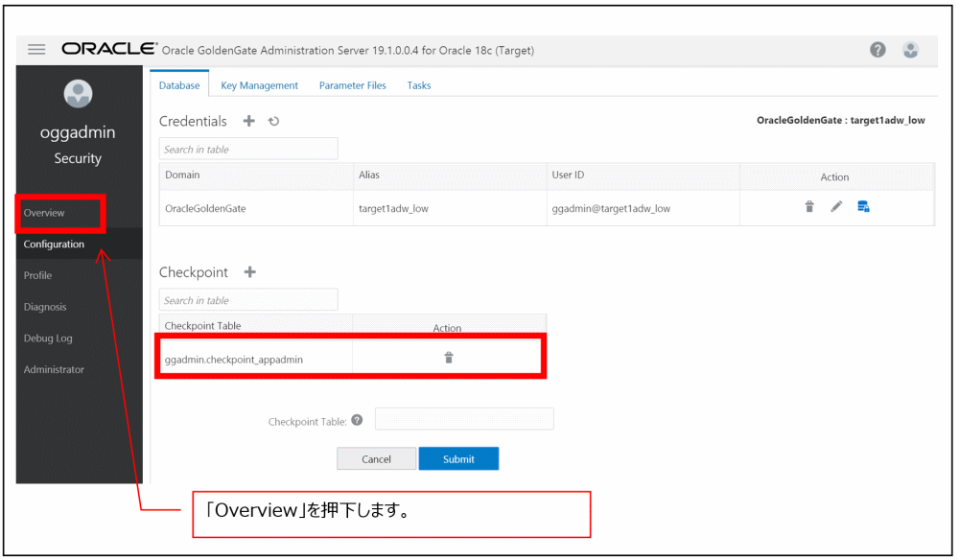Viewport: 959px width, 560px height.
Task: Add a new credential with plus icon
Action: pos(249,121)
